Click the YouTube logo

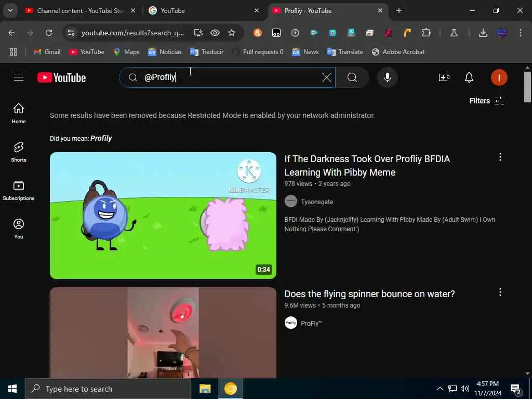click(x=61, y=78)
